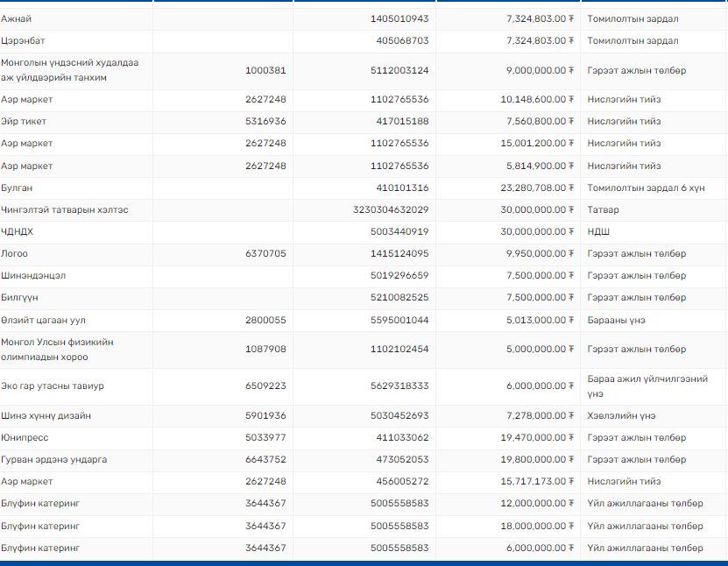Select the Хэвлэлийн үнэ description cell

621,415
